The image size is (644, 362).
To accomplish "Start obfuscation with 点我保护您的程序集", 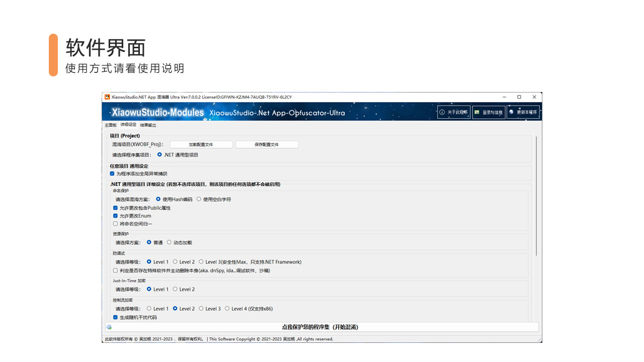I will click(x=321, y=327).
